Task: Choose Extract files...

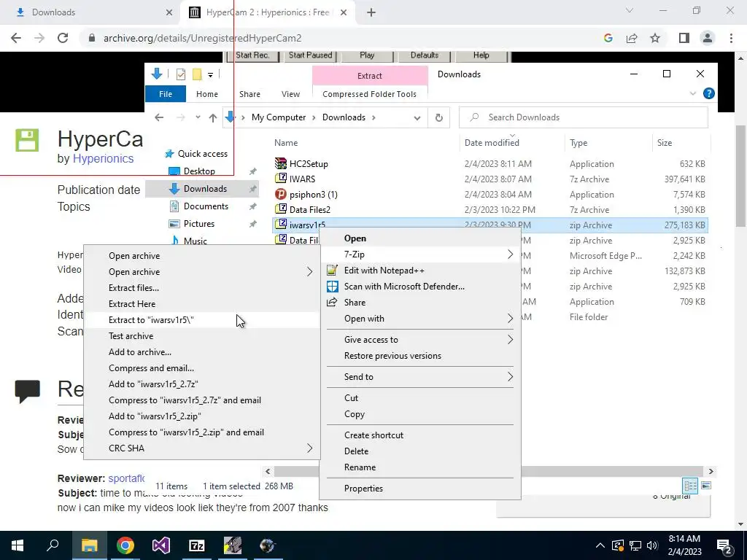Action: pyautogui.click(x=201, y=287)
